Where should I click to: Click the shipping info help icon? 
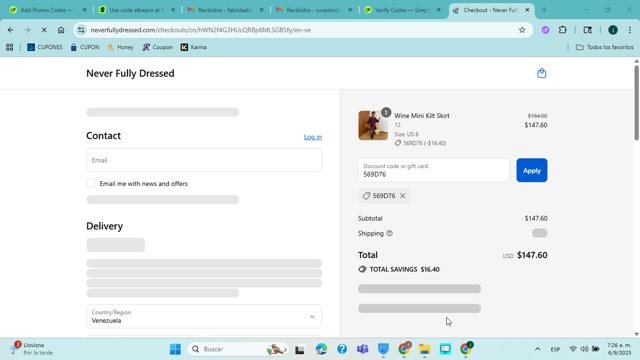point(389,233)
